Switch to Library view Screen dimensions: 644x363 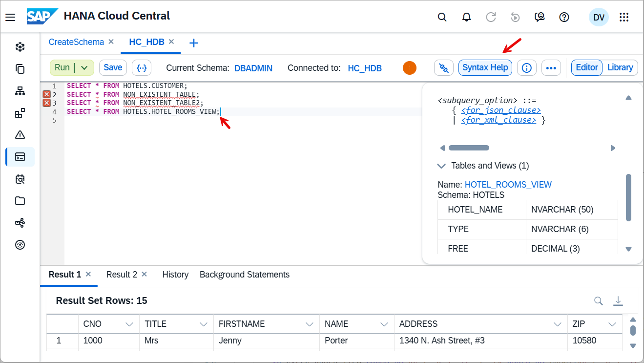[620, 68]
